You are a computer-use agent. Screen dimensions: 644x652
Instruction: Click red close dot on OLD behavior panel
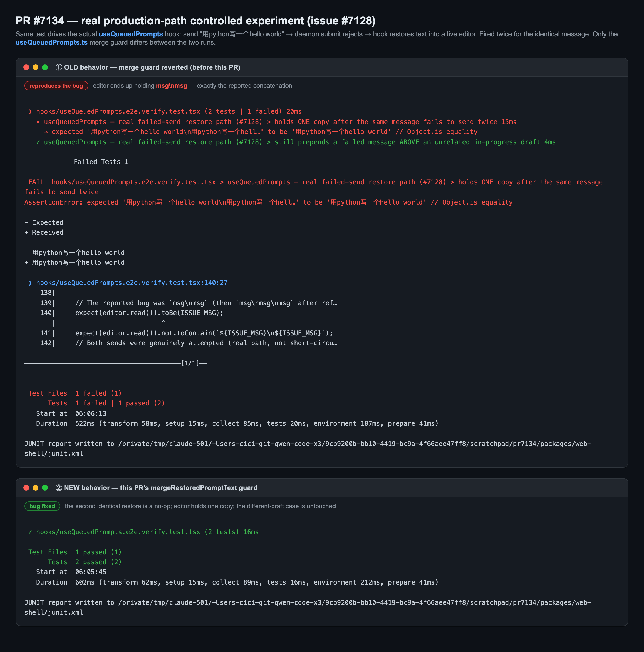[x=26, y=67]
